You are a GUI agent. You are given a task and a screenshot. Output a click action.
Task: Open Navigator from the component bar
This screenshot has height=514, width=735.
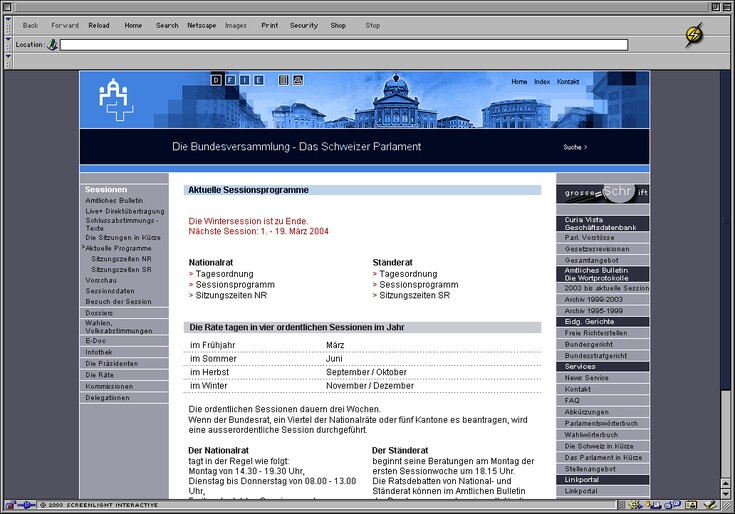635,505
